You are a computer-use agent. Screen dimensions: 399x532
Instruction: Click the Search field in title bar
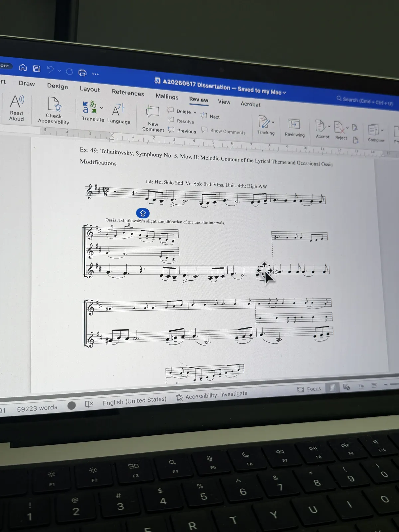coord(365,101)
